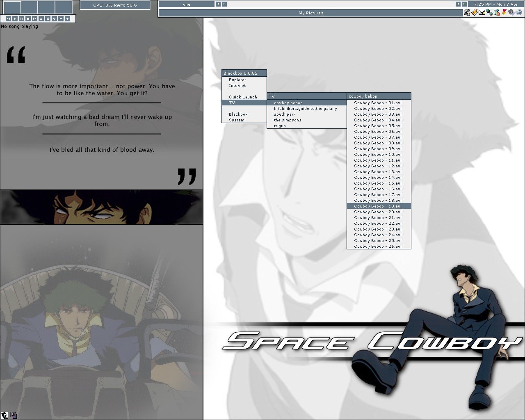Screen dimensions: 525x420
Task: Go to previous workspace with left arrow beside 'one'
Action: pos(218,4)
